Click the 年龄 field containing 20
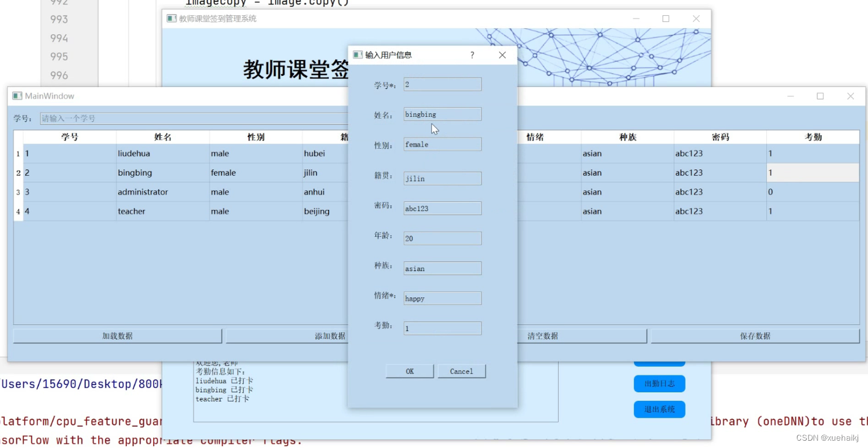The width and height of the screenshot is (868, 448). (x=442, y=238)
